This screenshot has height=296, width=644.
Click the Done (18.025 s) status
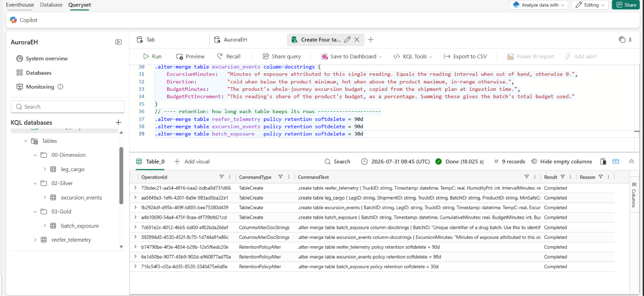click(x=459, y=162)
